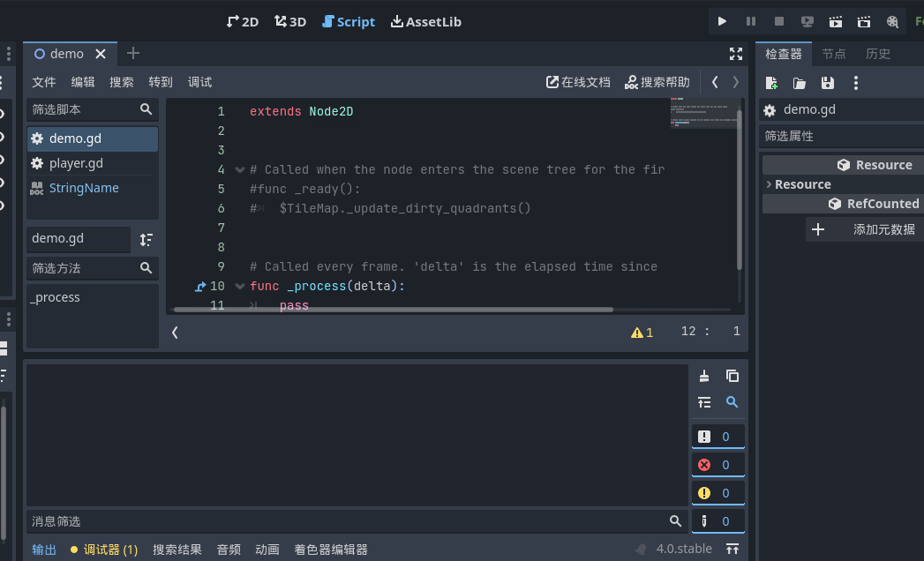
Task: Open the Inspector extra options menu
Action: click(853, 83)
